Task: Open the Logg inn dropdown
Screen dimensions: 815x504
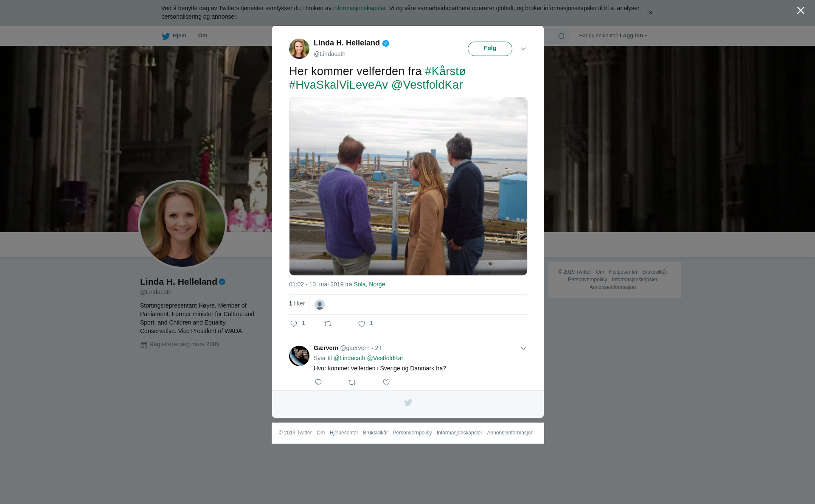Action: point(633,36)
